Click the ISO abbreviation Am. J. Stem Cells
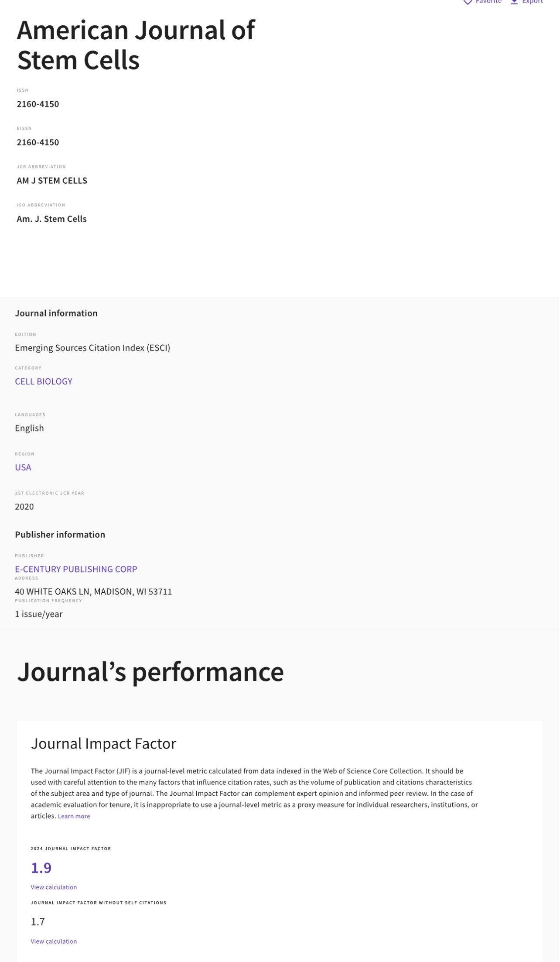Viewport: 560px width, 962px height. point(51,219)
